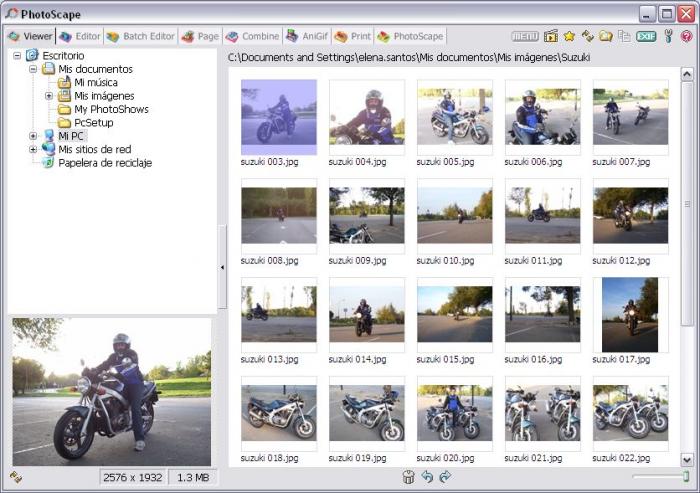The width and height of the screenshot is (700, 493).
Task: Open settings wrench icon
Action: tap(668, 36)
